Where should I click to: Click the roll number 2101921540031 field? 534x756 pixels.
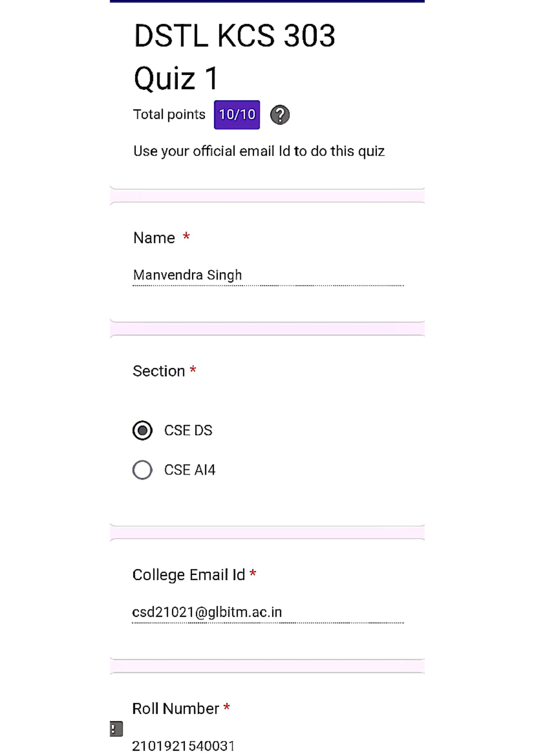coord(183,746)
